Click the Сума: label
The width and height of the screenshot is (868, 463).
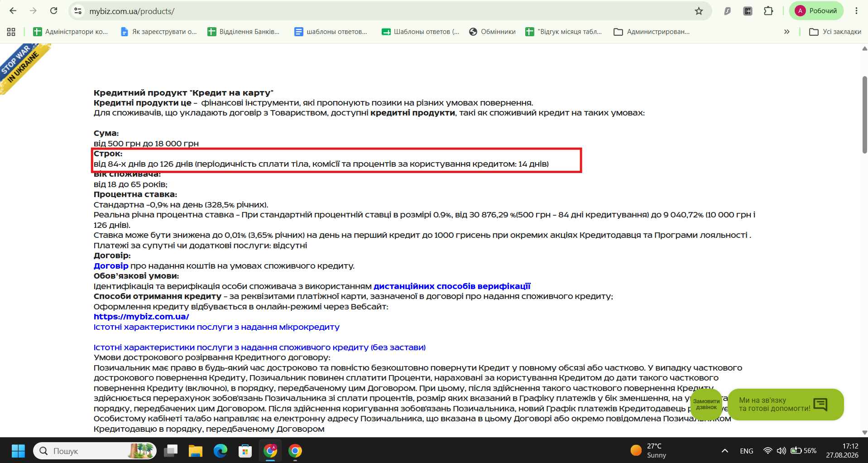pos(106,134)
